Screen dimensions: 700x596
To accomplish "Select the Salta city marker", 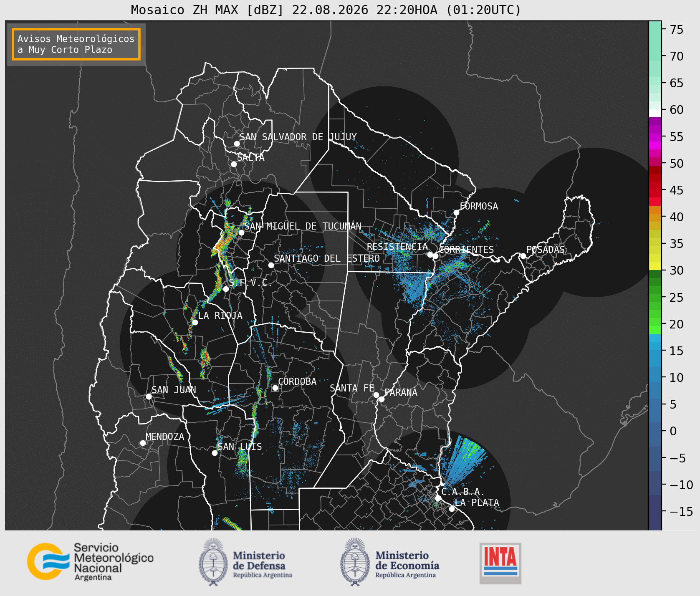I will [x=234, y=164].
